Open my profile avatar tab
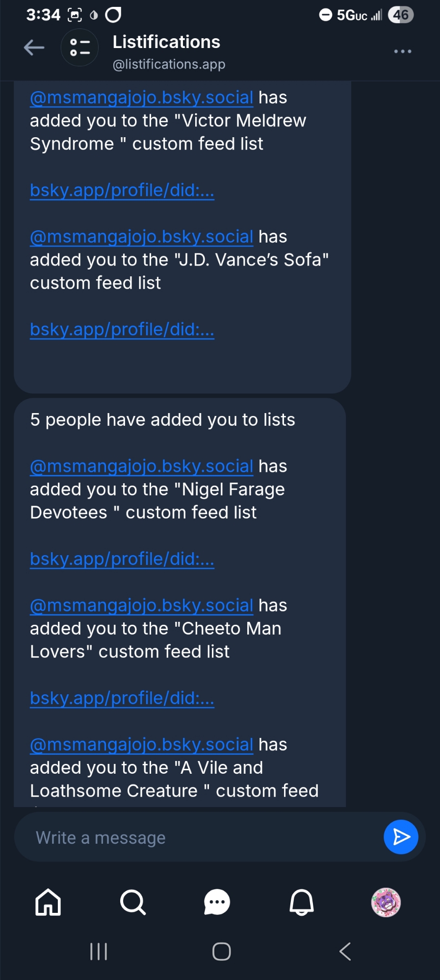 386,902
